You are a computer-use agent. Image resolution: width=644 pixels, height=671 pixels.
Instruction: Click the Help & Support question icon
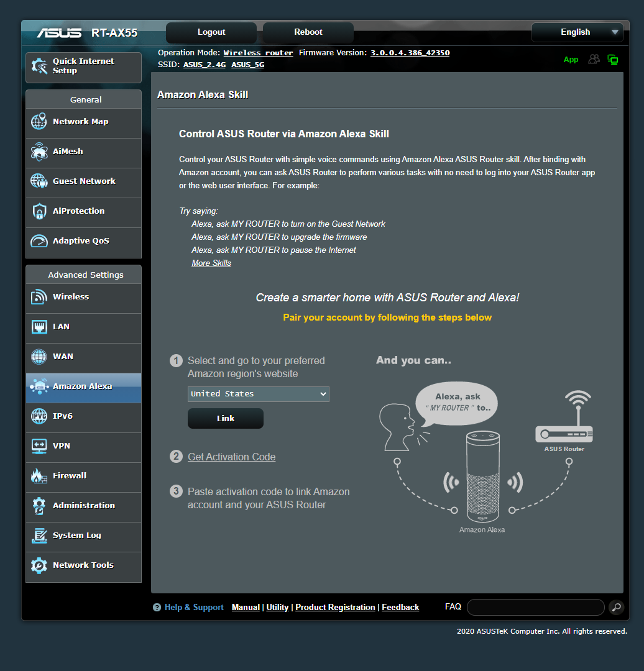coord(157,607)
